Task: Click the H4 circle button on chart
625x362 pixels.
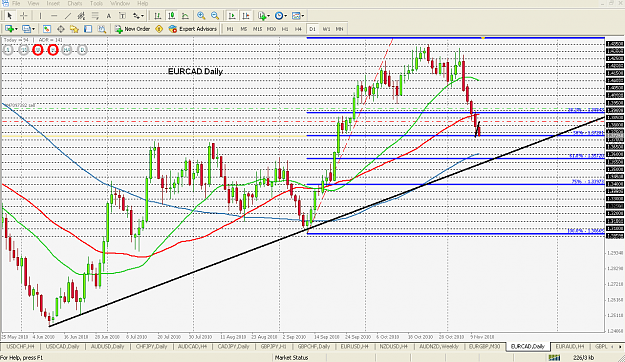Action: coord(67,50)
